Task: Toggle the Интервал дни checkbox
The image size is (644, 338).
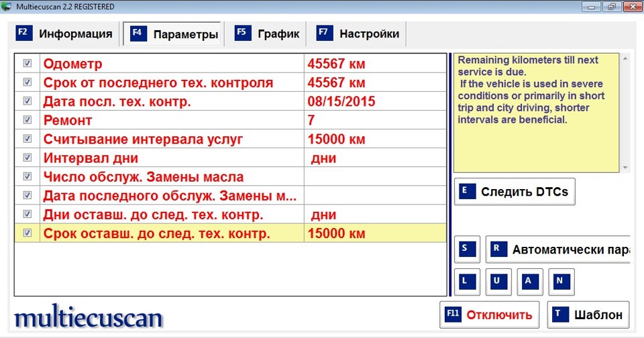Action: pyautogui.click(x=27, y=158)
